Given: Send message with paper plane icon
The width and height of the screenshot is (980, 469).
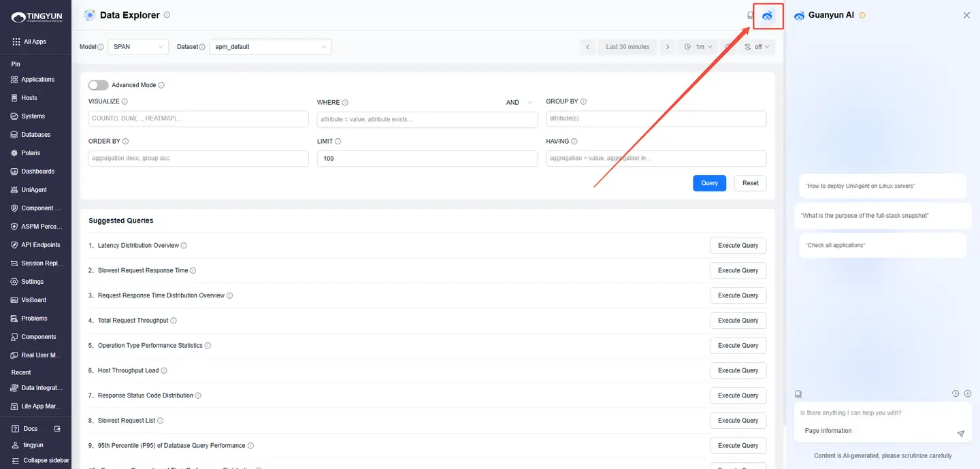Looking at the screenshot, I should click(x=960, y=434).
